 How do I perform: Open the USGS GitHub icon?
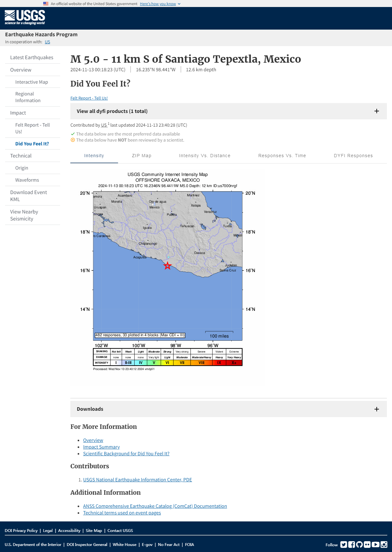(x=360, y=544)
